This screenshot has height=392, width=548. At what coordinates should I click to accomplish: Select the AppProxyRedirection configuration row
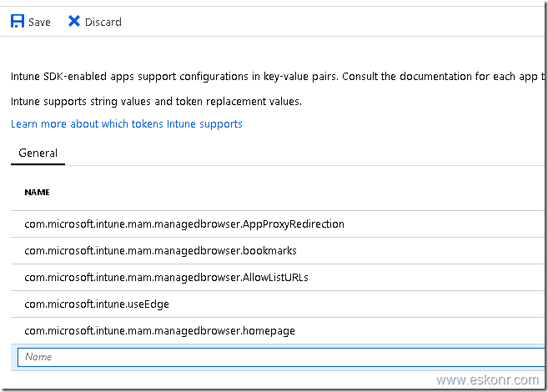coord(184,224)
